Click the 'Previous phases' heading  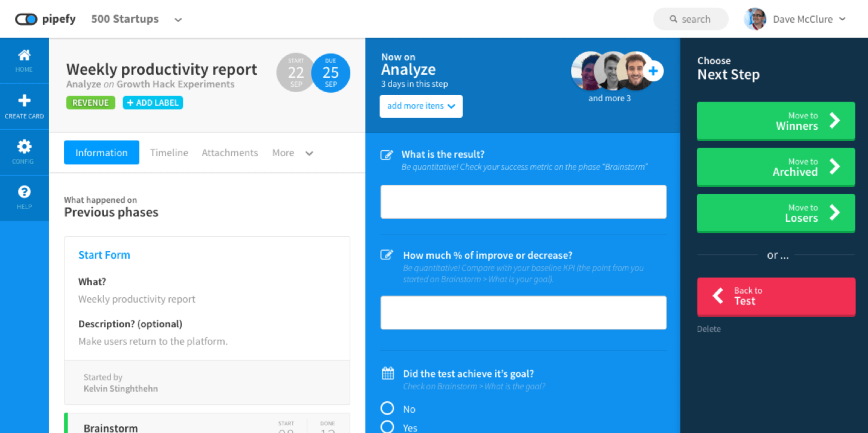(111, 212)
